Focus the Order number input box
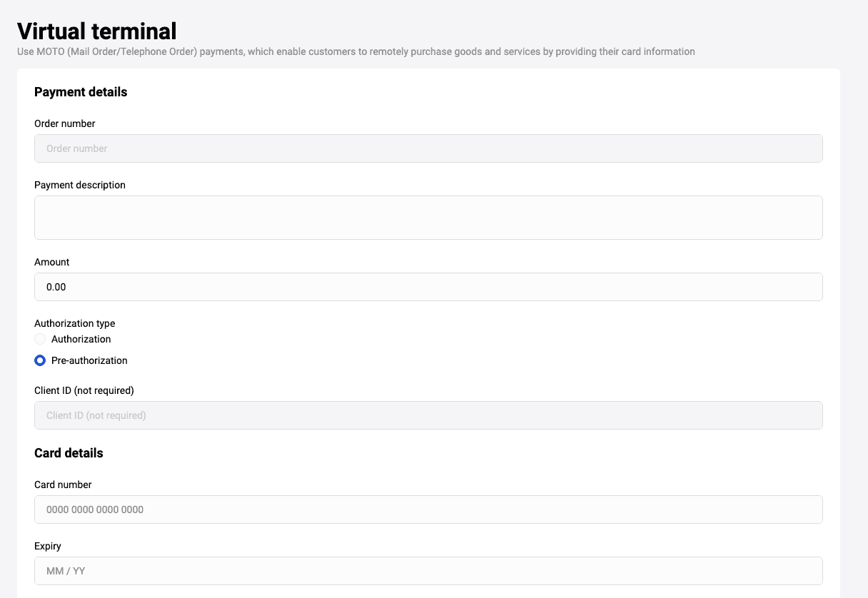The image size is (868, 598). point(428,148)
